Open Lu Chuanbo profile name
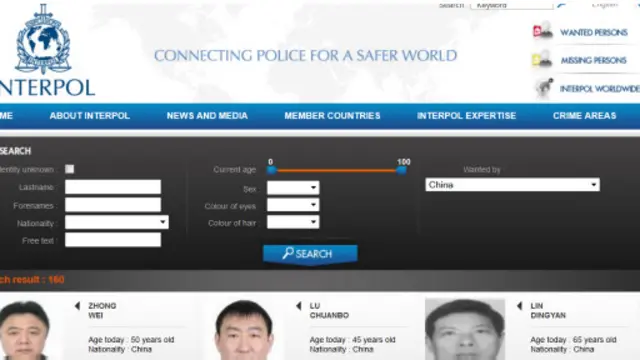Viewport: 640px width, 360px height. click(x=329, y=310)
